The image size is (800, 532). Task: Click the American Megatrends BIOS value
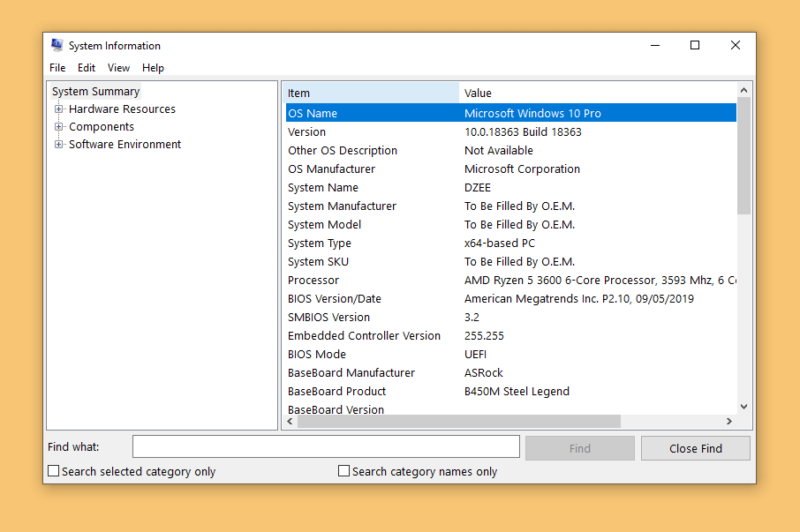tap(579, 298)
